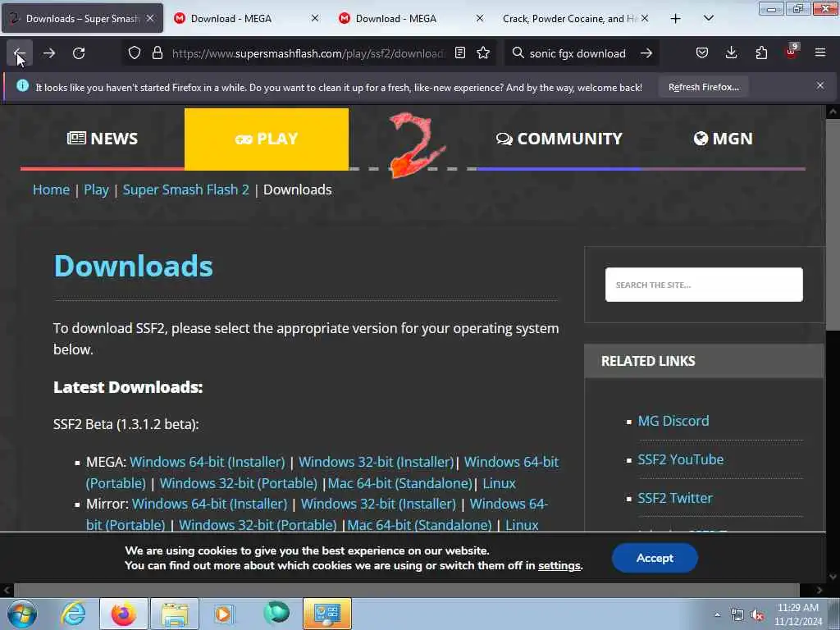Download Mirror Windows 64-bit (Installer)
This screenshot has height=630, width=840.
click(209, 504)
